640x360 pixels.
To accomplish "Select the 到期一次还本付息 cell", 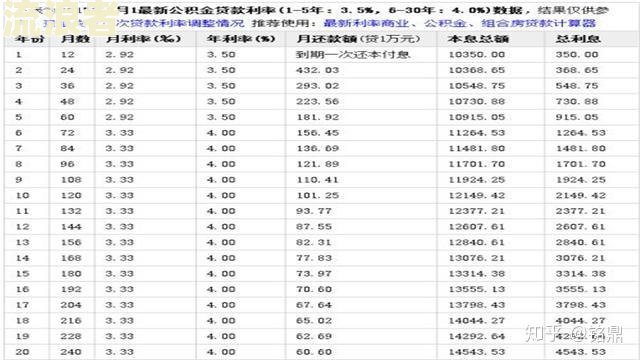I will 353,55.
